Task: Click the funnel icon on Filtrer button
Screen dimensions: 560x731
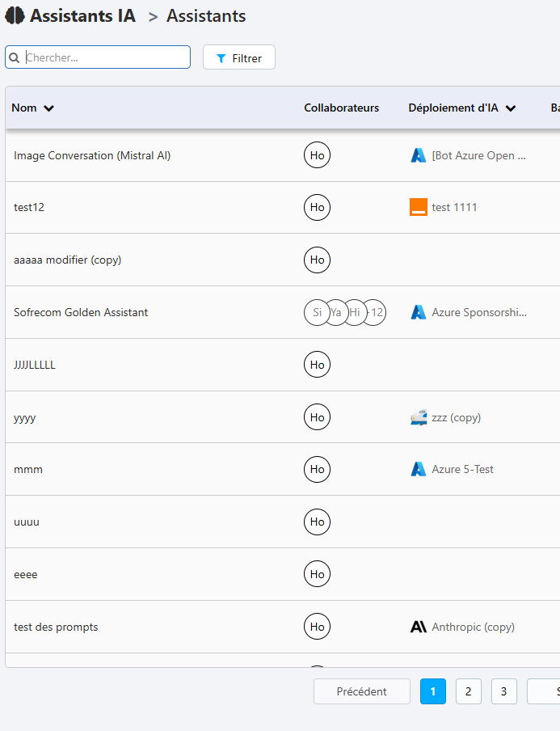Action: click(x=221, y=58)
